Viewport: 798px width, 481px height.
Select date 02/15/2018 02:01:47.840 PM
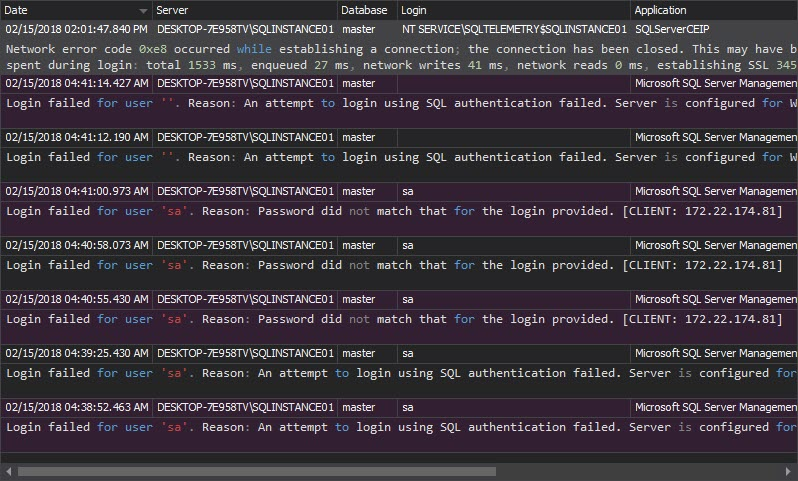pos(76,30)
